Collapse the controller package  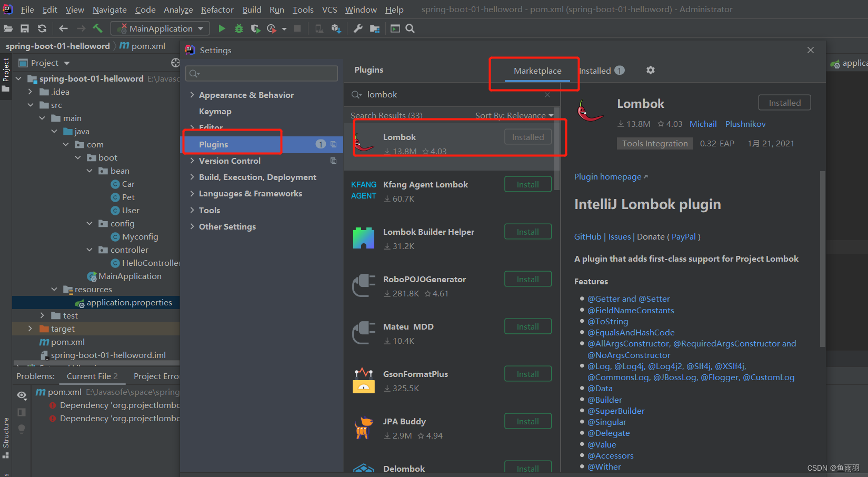coord(89,250)
